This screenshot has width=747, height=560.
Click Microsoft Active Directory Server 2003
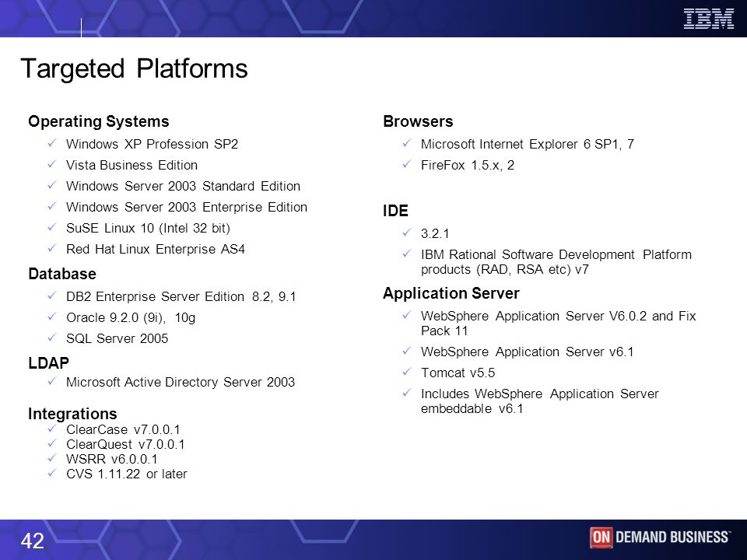181,382
